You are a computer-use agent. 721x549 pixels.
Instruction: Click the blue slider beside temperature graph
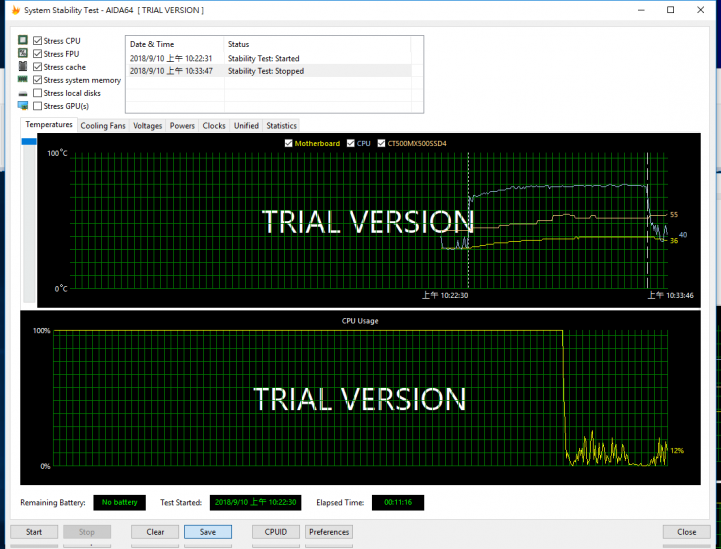tap(29, 142)
